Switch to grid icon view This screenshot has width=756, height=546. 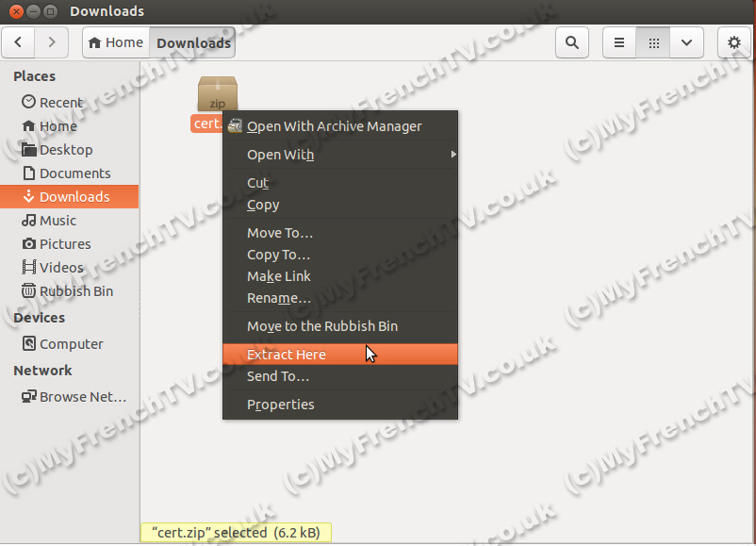(x=653, y=42)
